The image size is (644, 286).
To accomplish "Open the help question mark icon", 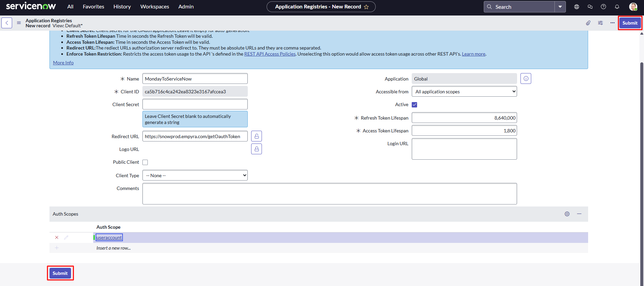I will (604, 7).
